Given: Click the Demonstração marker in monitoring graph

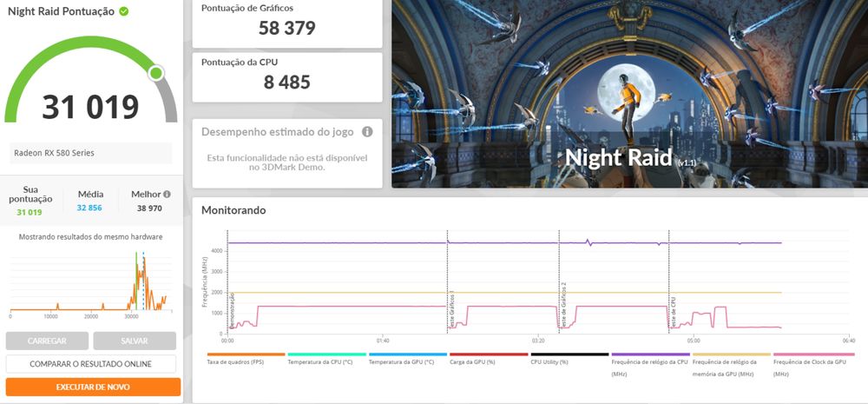Looking at the screenshot, I should 232,313.
